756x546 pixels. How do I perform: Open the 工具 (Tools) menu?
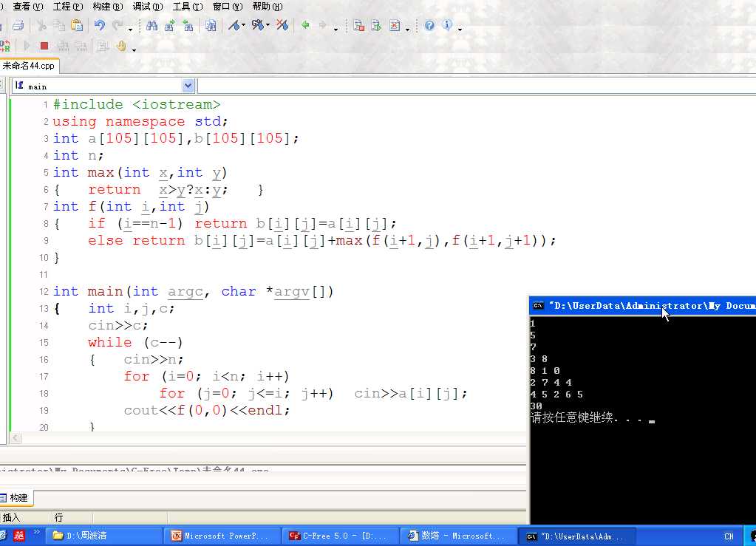[188, 7]
